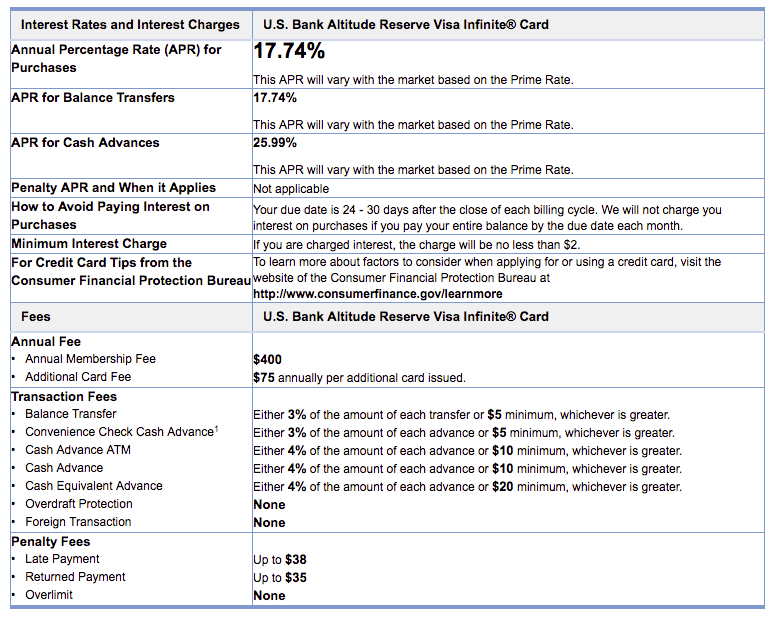Click the 'Penalty Fees' heading
The image size is (776, 620).
tap(51, 542)
